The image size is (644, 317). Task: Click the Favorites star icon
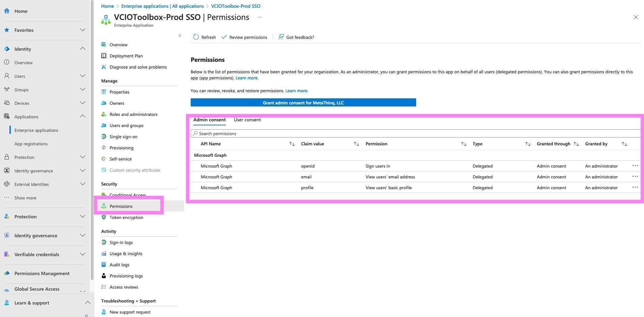point(7,30)
